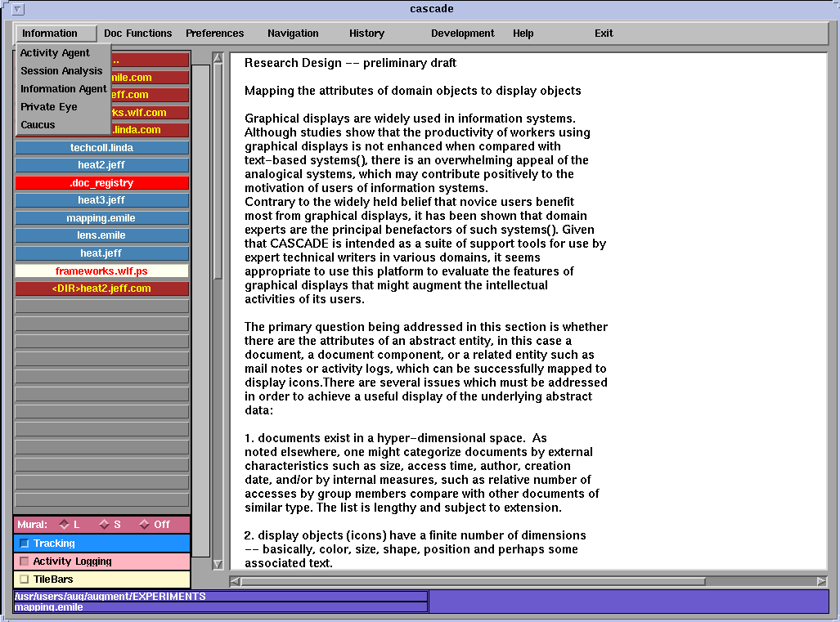Open the History menu

[x=367, y=34]
